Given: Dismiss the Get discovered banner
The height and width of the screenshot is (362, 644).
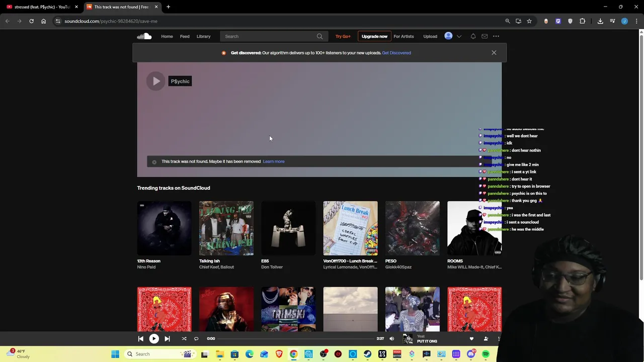Looking at the screenshot, I should 494,53.
